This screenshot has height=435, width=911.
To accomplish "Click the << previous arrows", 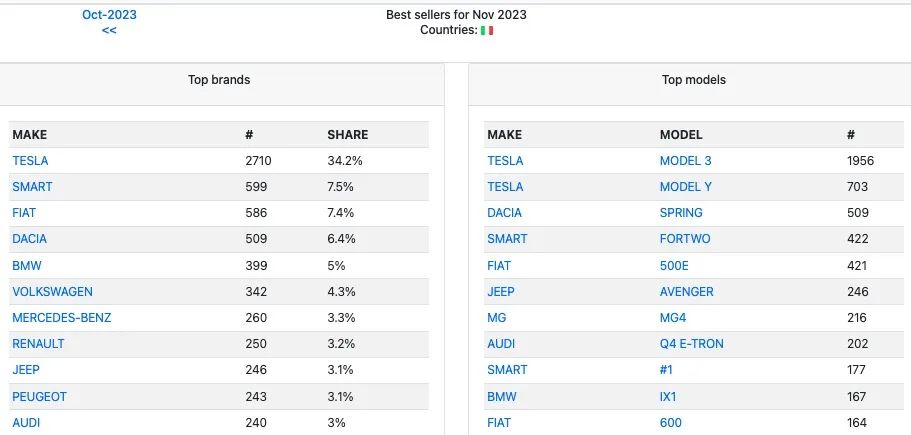I will tap(109, 30).
